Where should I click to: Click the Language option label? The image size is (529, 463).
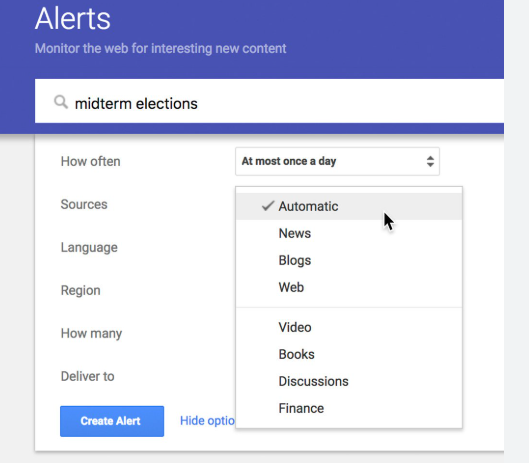point(89,248)
